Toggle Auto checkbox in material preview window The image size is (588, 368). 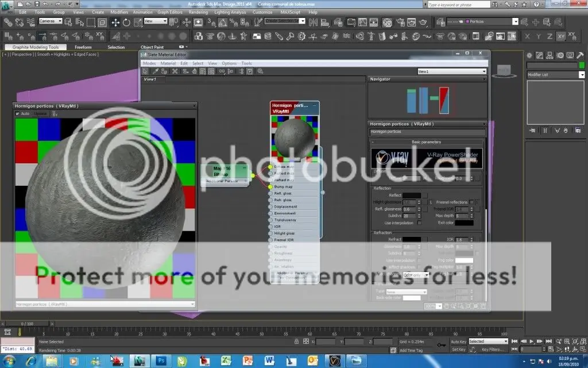pyautogui.click(x=17, y=113)
